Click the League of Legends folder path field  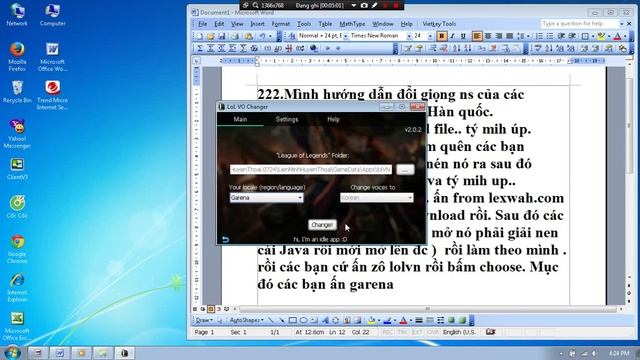coord(311,169)
